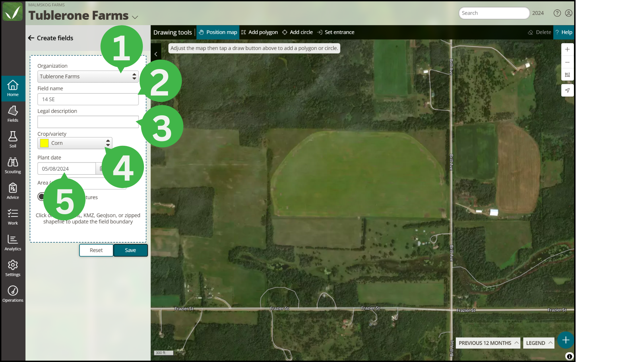Click the zoom-to-extent map icon
The height and width of the screenshot is (362, 644).
click(567, 75)
